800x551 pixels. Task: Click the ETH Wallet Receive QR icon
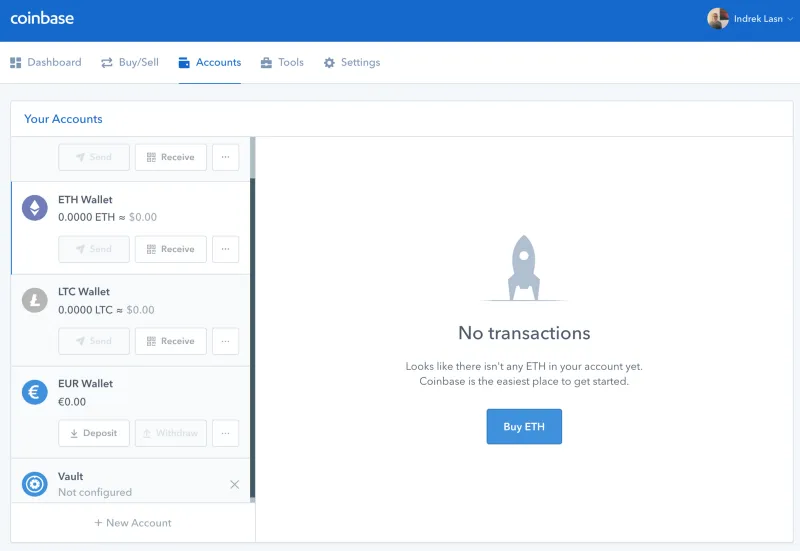tap(151, 249)
